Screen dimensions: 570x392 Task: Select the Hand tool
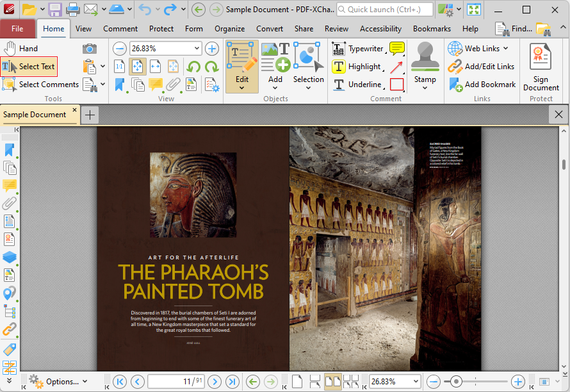coord(21,49)
